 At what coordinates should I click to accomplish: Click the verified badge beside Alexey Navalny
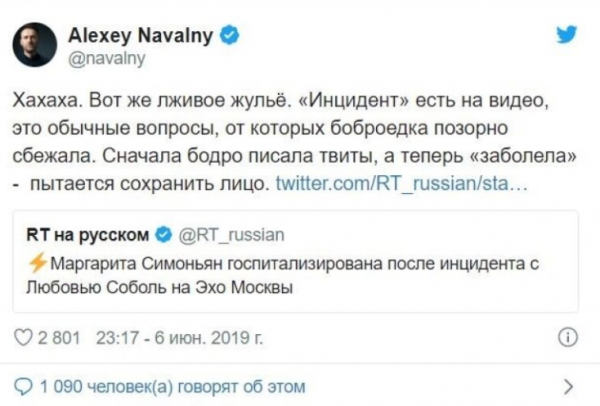point(230,37)
